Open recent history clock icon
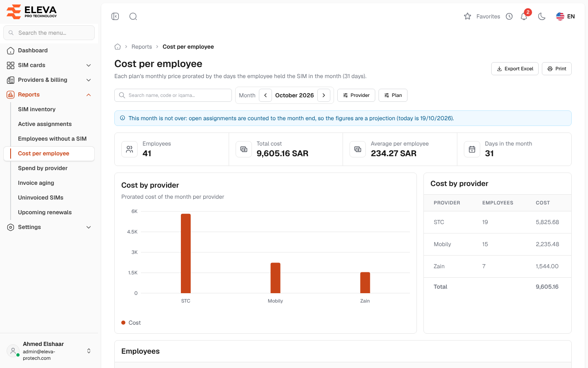 (509, 16)
